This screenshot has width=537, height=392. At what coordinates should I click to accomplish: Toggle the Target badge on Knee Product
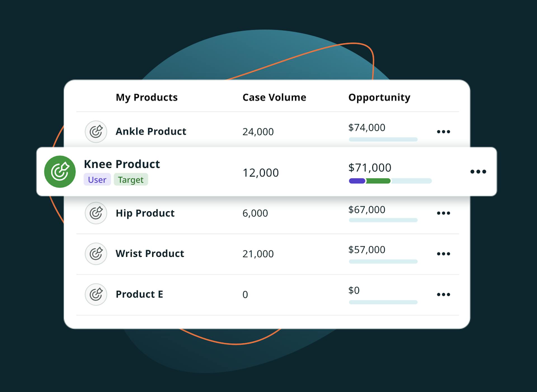131,180
